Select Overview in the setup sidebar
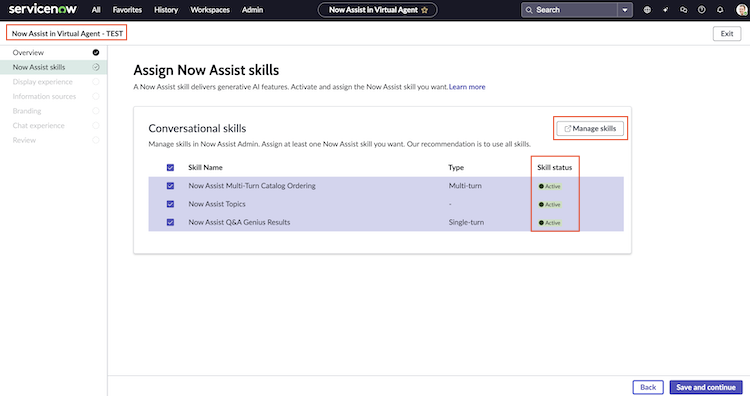The image size is (750, 396). coord(54,53)
